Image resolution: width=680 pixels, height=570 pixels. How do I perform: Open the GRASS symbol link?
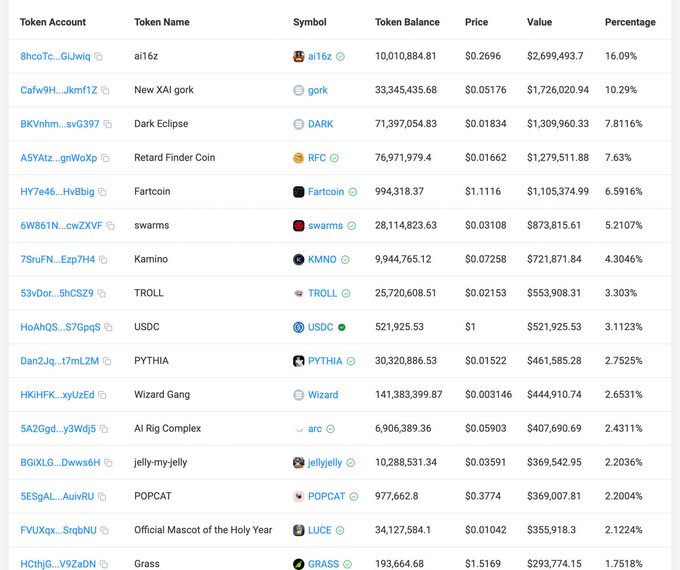coord(323,564)
